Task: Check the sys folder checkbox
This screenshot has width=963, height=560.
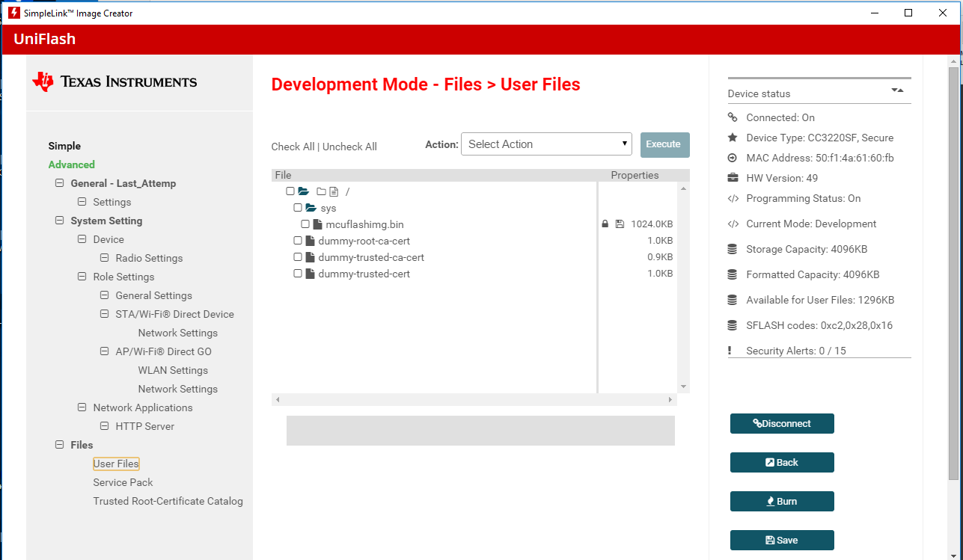Action: pyautogui.click(x=298, y=208)
